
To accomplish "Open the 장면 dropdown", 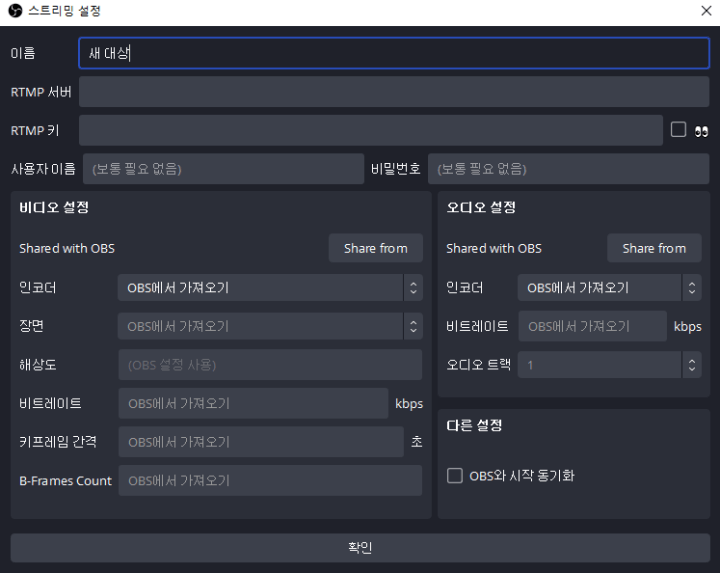I will (x=270, y=326).
